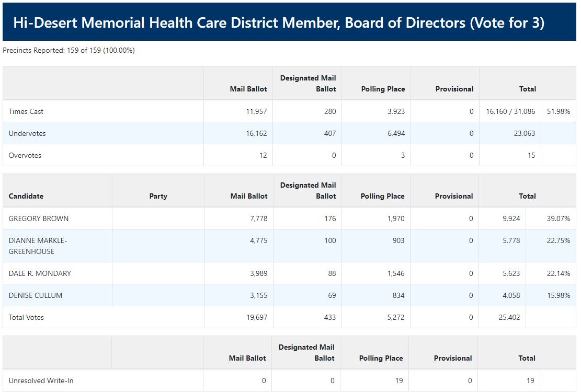Click the GREGORY BROWN candidate name

39,218
